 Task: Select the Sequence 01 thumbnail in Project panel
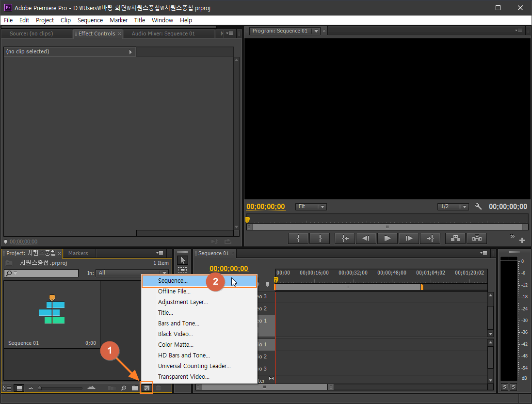click(x=52, y=314)
